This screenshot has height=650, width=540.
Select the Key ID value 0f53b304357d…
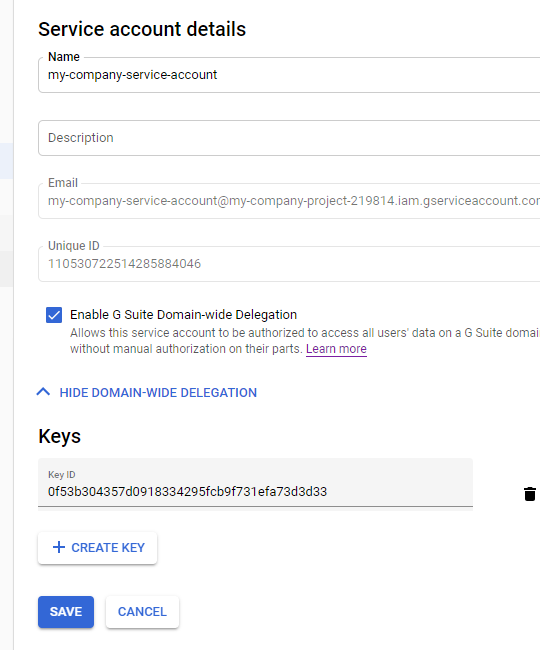pyautogui.click(x=187, y=492)
